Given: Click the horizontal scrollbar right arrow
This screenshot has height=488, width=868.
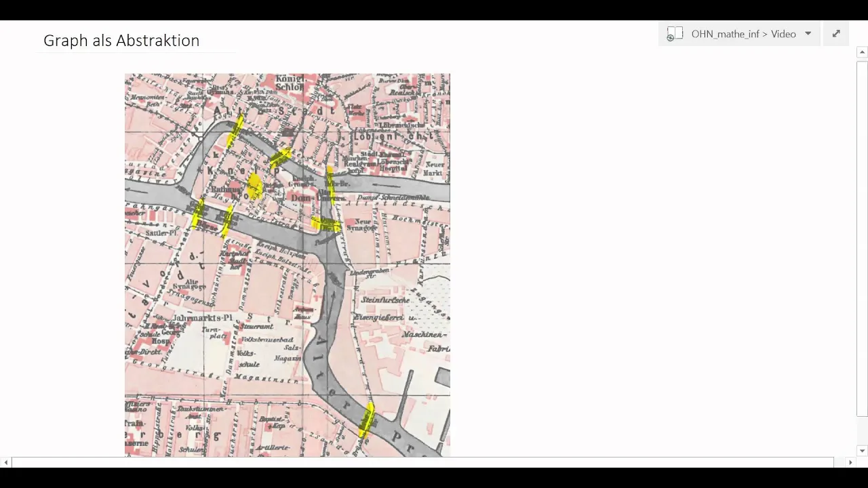Looking at the screenshot, I should coord(850,462).
